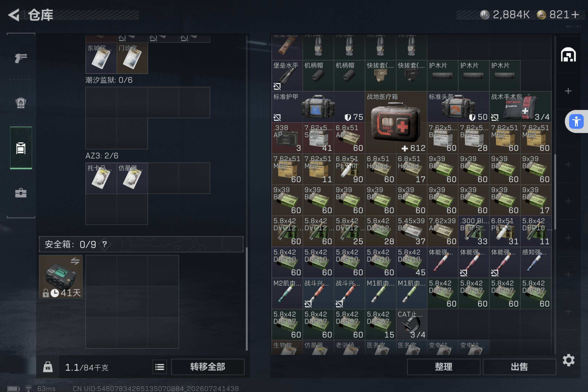The image size is (588, 392).
Task: Add currency with plus beside 821
Action: pyautogui.click(x=575, y=14)
